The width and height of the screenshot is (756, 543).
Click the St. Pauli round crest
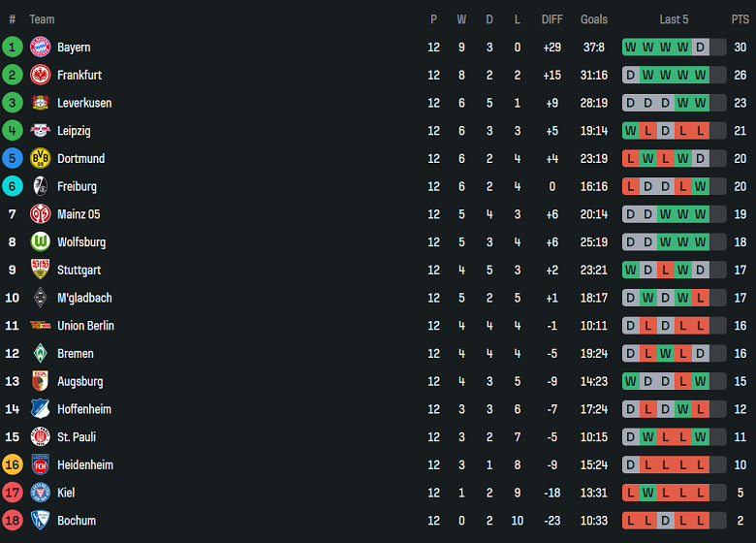coord(41,437)
